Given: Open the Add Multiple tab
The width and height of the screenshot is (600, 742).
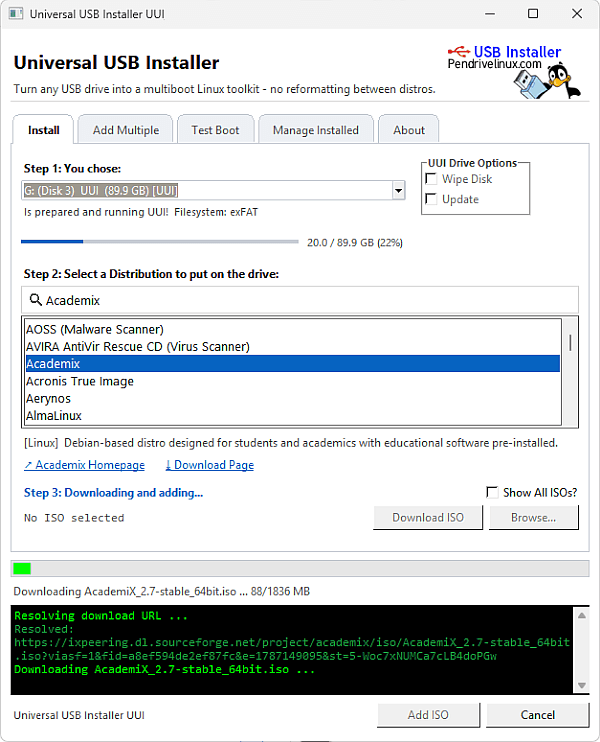Looking at the screenshot, I should click(126, 130).
